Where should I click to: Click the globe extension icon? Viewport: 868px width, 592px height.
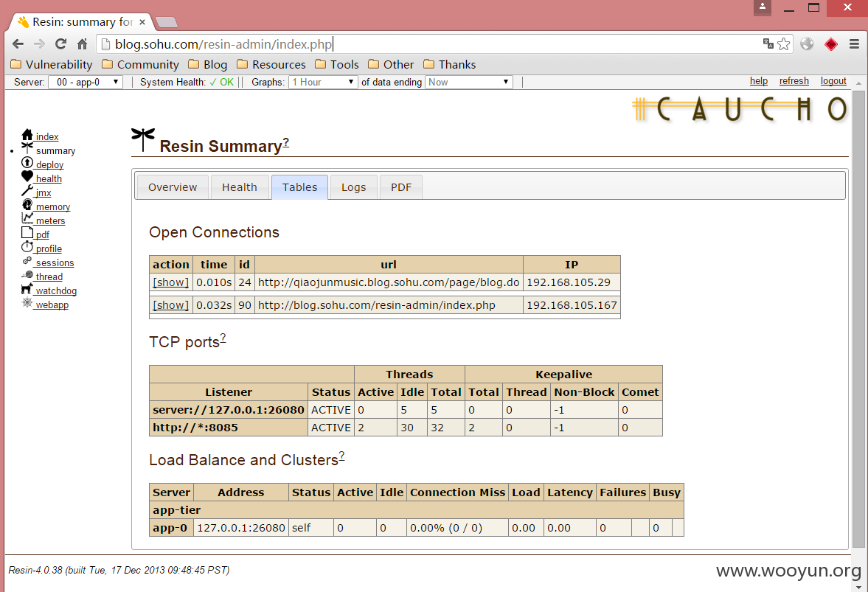coord(807,43)
